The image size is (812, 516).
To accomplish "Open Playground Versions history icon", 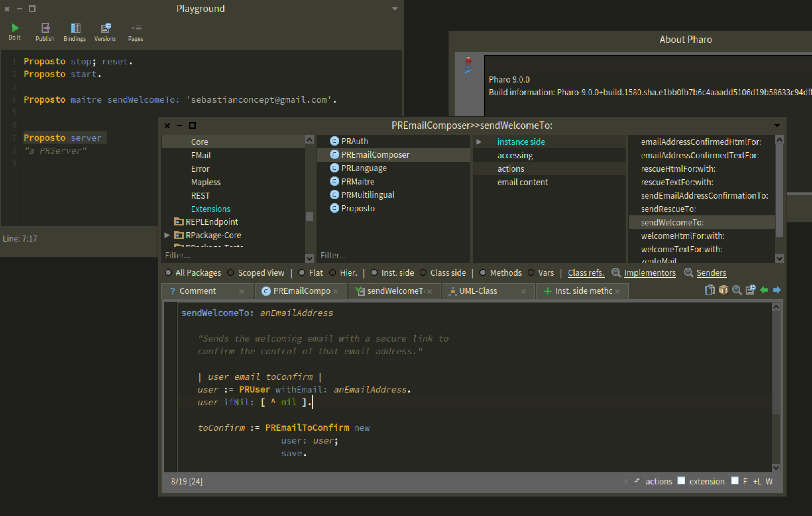I will (x=105, y=28).
